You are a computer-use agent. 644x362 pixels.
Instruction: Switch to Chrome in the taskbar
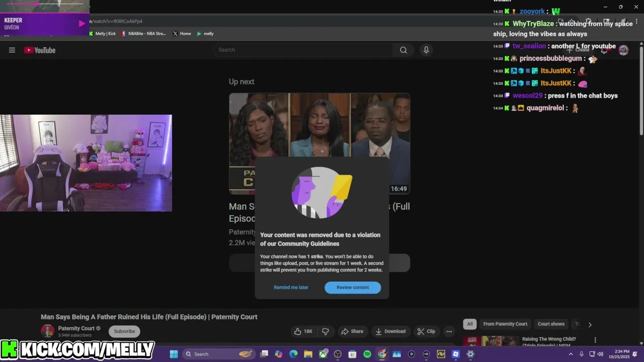382,354
